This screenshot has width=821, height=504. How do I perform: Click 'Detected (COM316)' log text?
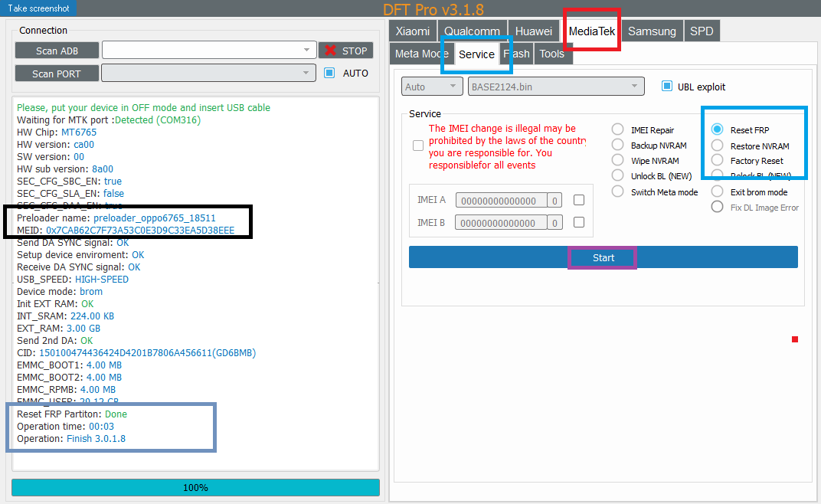158,120
